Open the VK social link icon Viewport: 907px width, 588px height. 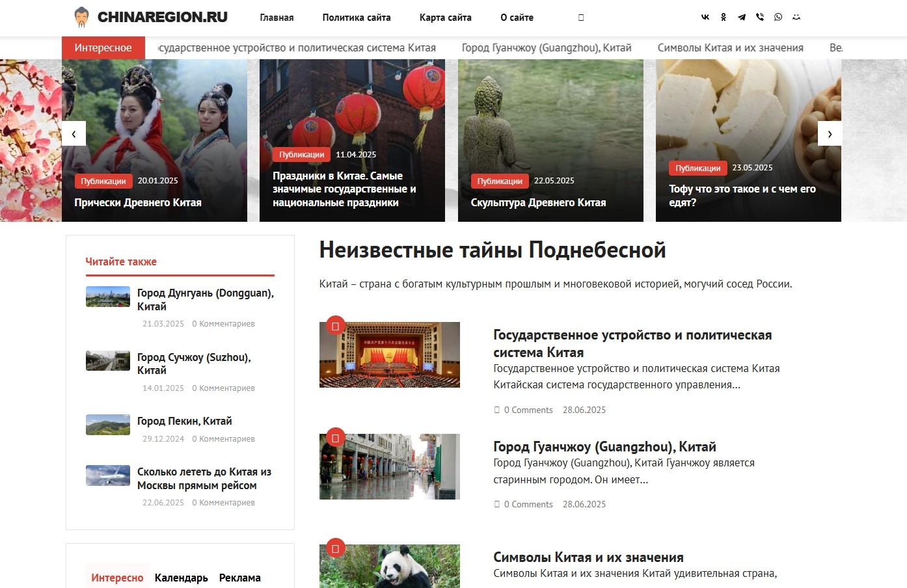[x=705, y=18]
